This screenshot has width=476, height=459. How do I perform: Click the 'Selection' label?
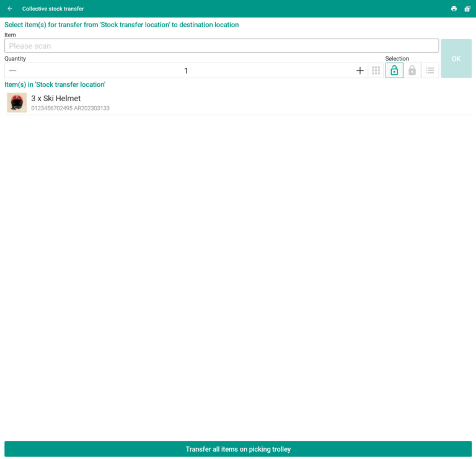pos(397,59)
